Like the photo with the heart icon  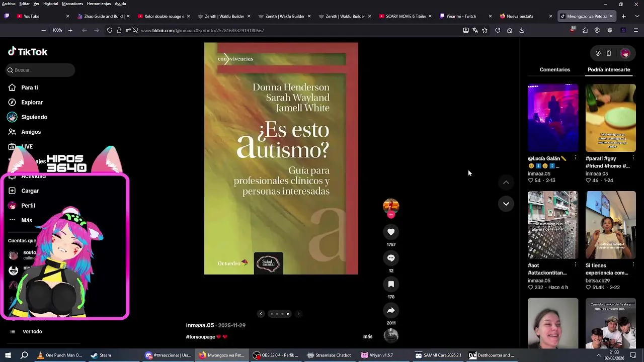click(x=391, y=232)
